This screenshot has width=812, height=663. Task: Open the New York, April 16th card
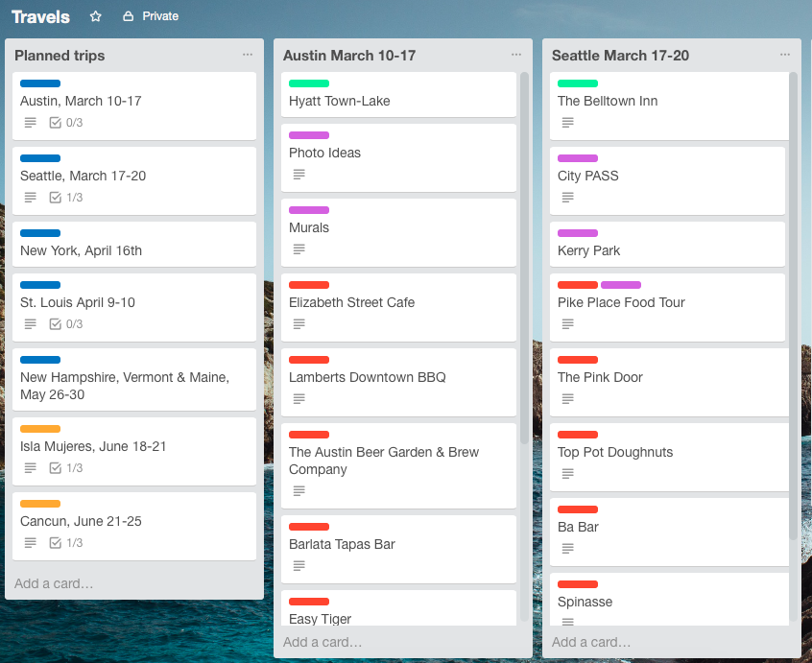pyautogui.click(x=134, y=245)
